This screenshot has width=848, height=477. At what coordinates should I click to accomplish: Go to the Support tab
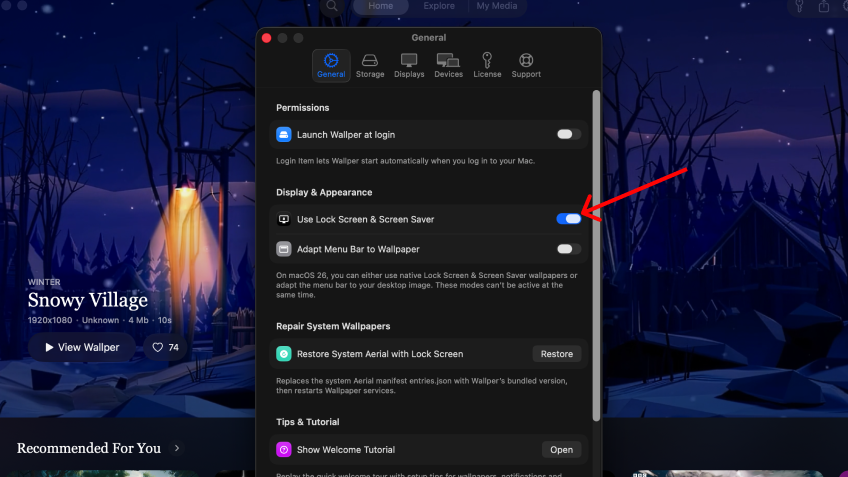pos(526,65)
